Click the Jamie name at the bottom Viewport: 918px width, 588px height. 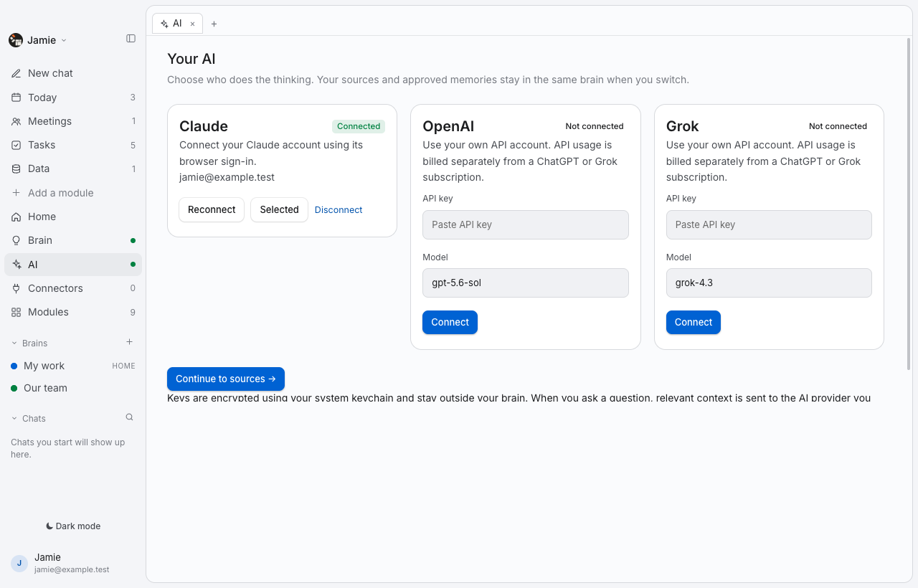coord(47,557)
